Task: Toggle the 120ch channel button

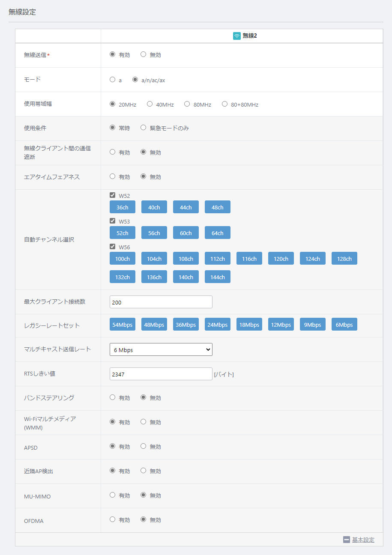Action: coord(281,258)
